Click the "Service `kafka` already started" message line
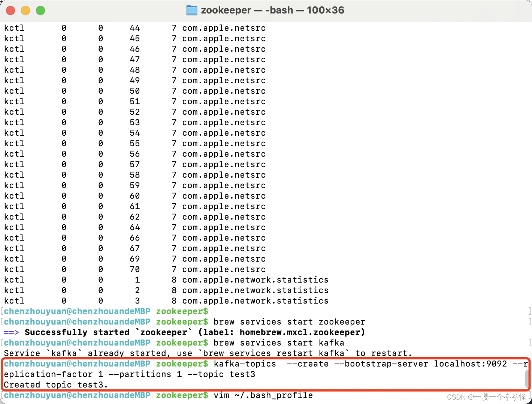Image resolution: width=532 pixels, height=404 pixels. click(x=208, y=353)
